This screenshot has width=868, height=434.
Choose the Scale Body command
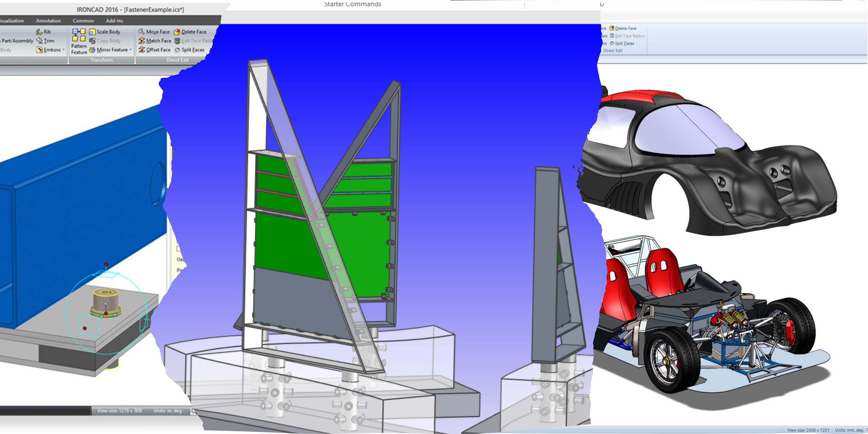click(x=105, y=32)
